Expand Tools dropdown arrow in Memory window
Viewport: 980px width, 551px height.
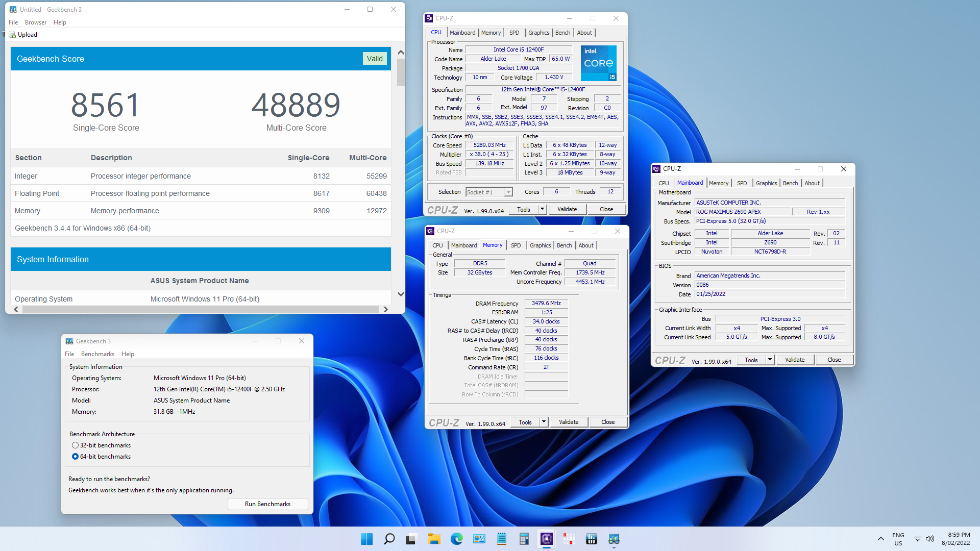(x=544, y=422)
